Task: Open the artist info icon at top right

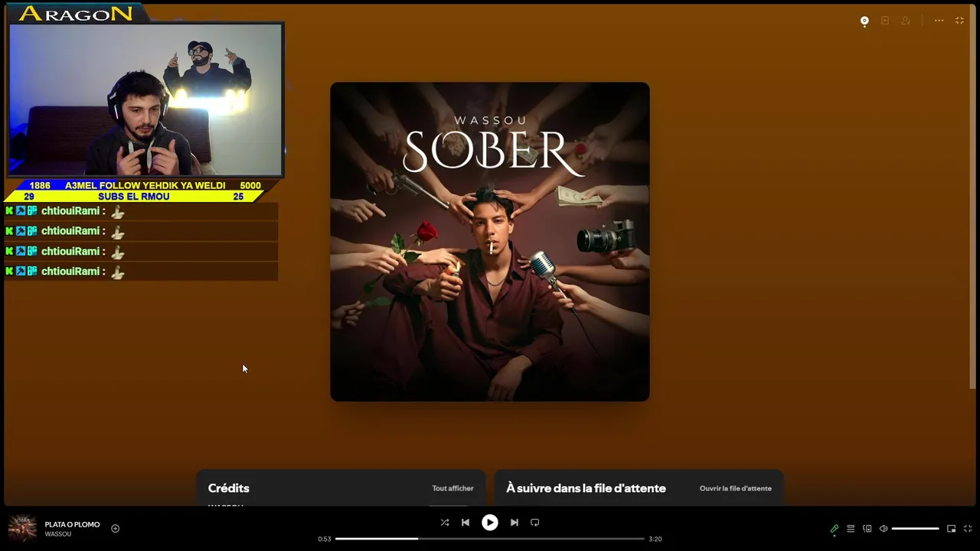Action: 906,21
